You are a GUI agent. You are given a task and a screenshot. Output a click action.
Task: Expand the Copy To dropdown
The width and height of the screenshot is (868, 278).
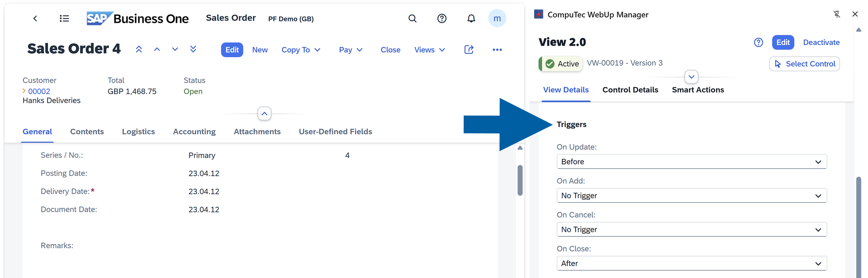coord(301,50)
